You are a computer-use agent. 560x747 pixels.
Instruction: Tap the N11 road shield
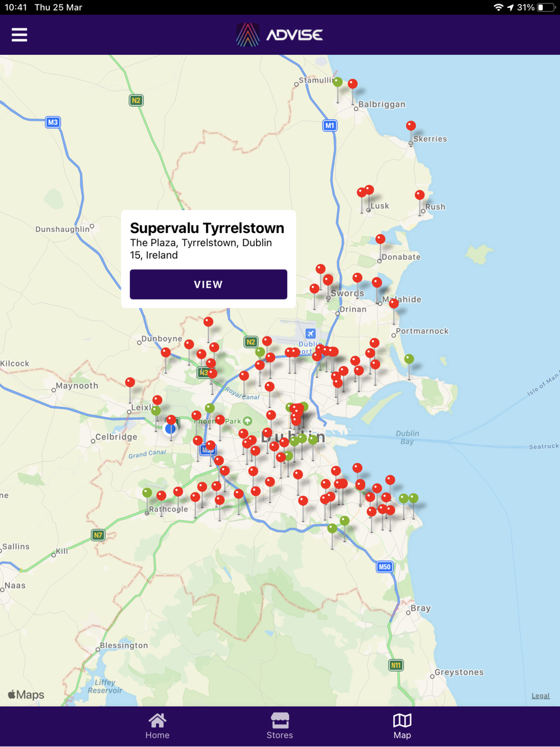[x=396, y=665]
